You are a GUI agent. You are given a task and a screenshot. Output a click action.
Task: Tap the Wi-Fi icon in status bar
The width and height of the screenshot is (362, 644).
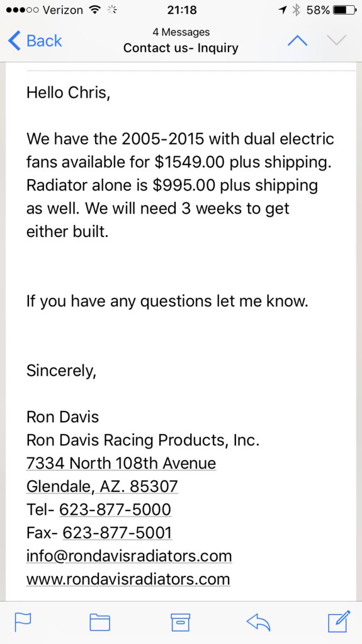(x=95, y=10)
